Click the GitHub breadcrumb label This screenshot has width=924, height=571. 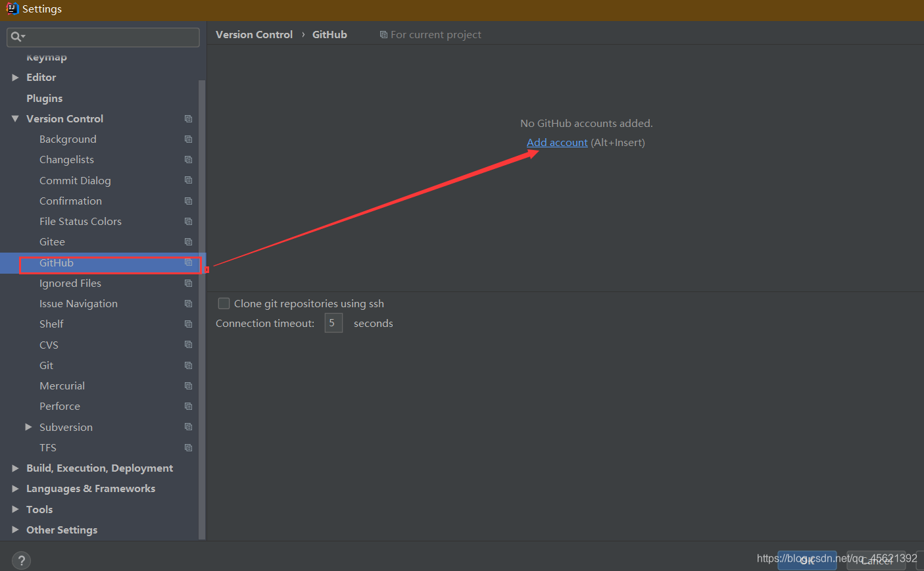(329, 35)
